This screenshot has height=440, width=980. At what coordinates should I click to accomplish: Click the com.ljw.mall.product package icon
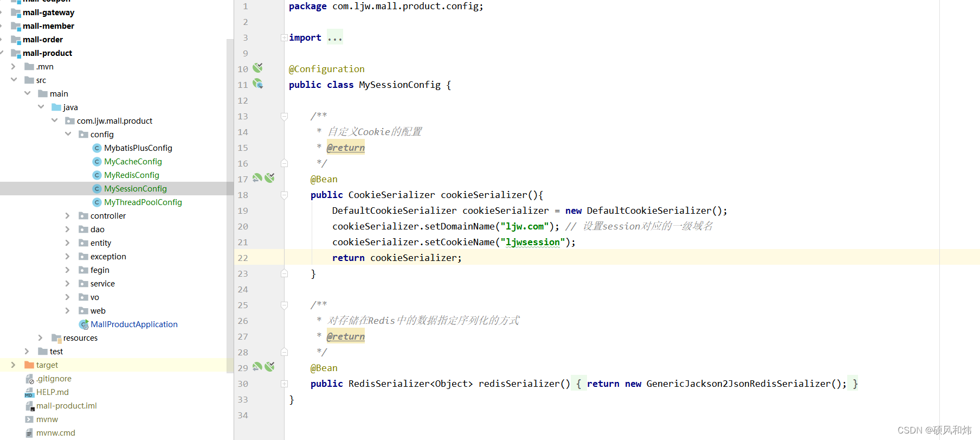point(70,121)
